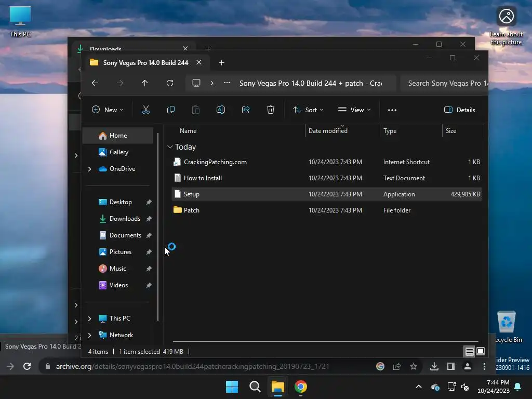The width and height of the screenshot is (532, 399).
Task: Show hidden system tray icons chevron
Action: [x=419, y=387]
